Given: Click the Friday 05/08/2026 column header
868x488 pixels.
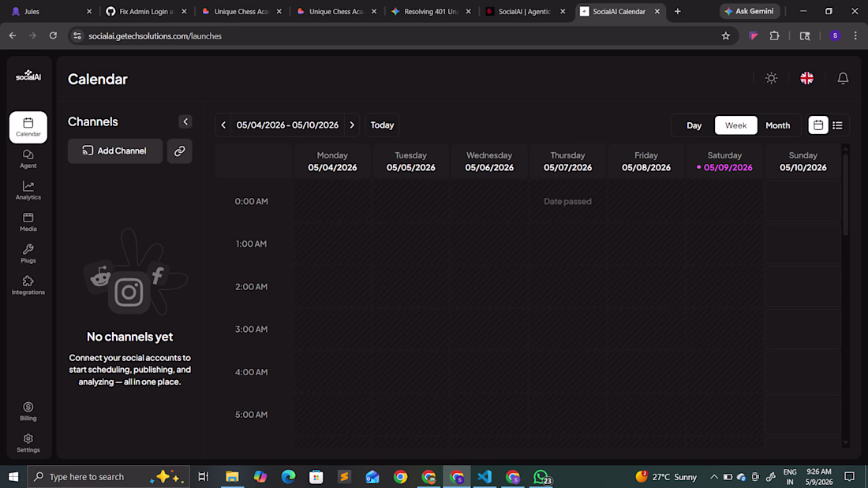Looking at the screenshot, I should click(646, 161).
